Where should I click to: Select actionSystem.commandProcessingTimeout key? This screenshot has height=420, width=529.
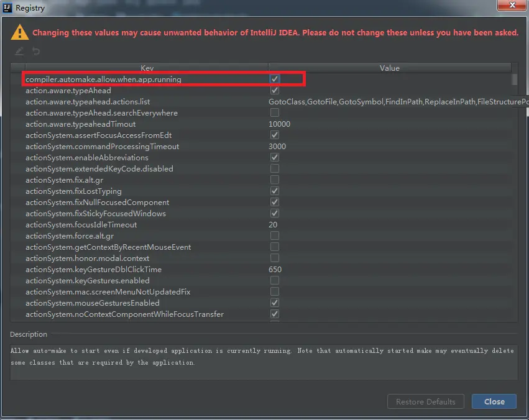(x=102, y=146)
